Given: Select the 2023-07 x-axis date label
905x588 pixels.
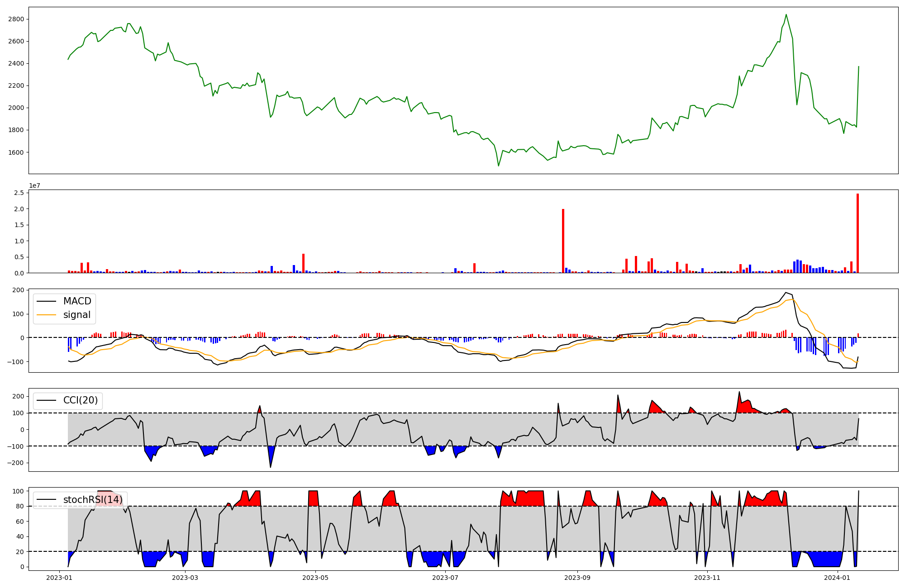Looking at the screenshot, I should point(445,578).
